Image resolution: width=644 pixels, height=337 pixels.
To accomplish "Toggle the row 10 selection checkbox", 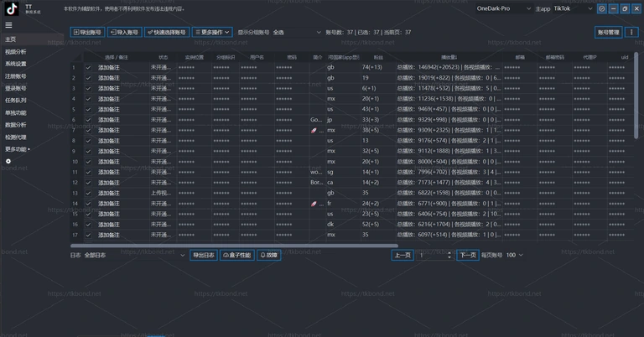I will click(88, 162).
